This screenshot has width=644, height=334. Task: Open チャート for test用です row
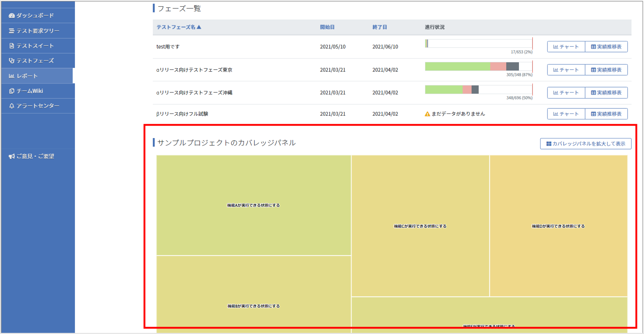566,47
